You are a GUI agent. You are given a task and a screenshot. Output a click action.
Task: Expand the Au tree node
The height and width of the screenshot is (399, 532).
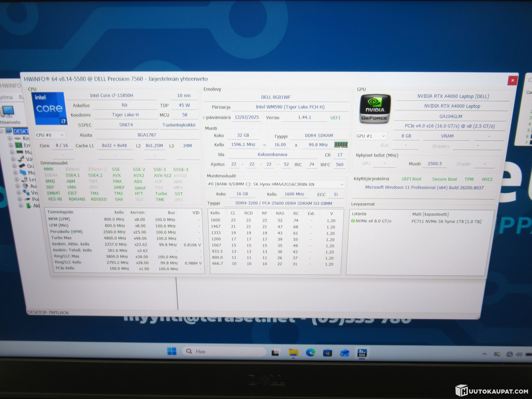pos(18,186)
